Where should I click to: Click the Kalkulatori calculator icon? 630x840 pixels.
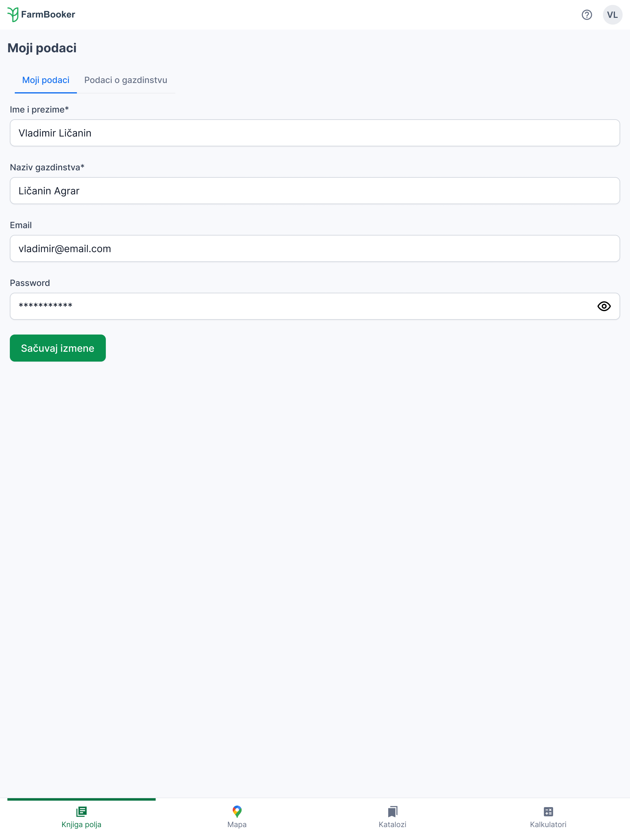(548, 812)
